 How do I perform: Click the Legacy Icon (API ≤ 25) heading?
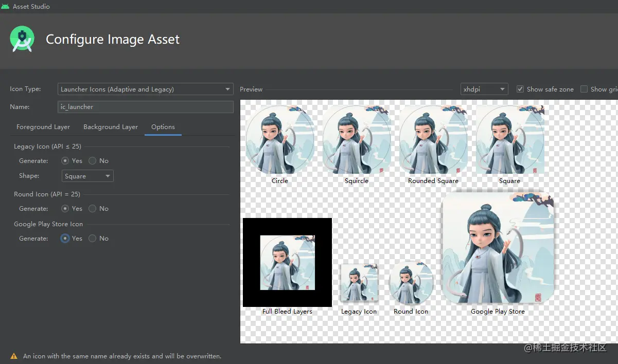tap(47, 147)
